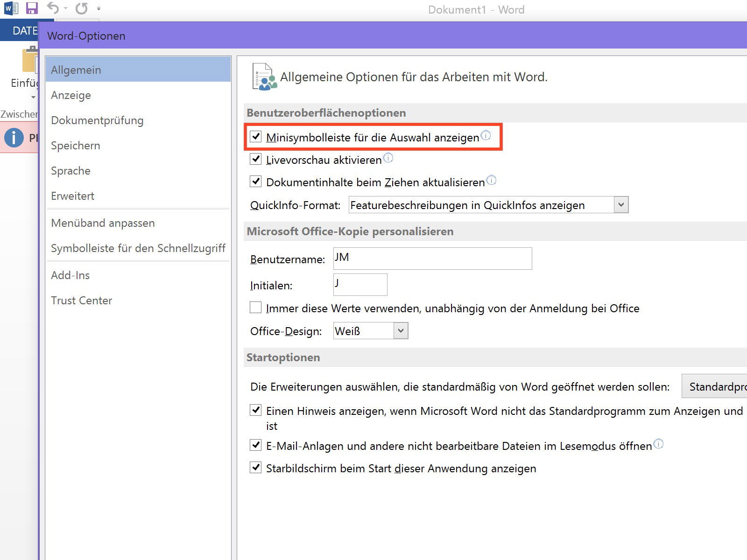Toggle Livevorschau aktivieren checkbox
The width and height of the screenshot is (747, 560).
(x=256, y=159)
